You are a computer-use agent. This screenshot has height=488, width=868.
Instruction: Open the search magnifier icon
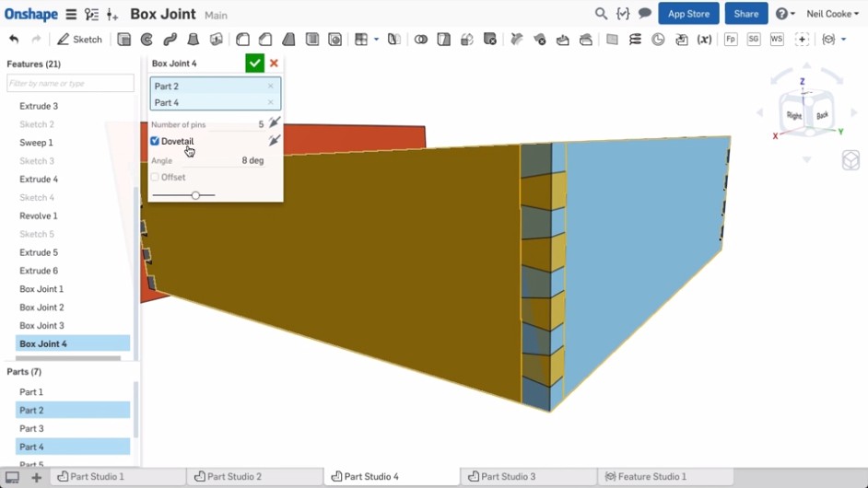point(601,14)
